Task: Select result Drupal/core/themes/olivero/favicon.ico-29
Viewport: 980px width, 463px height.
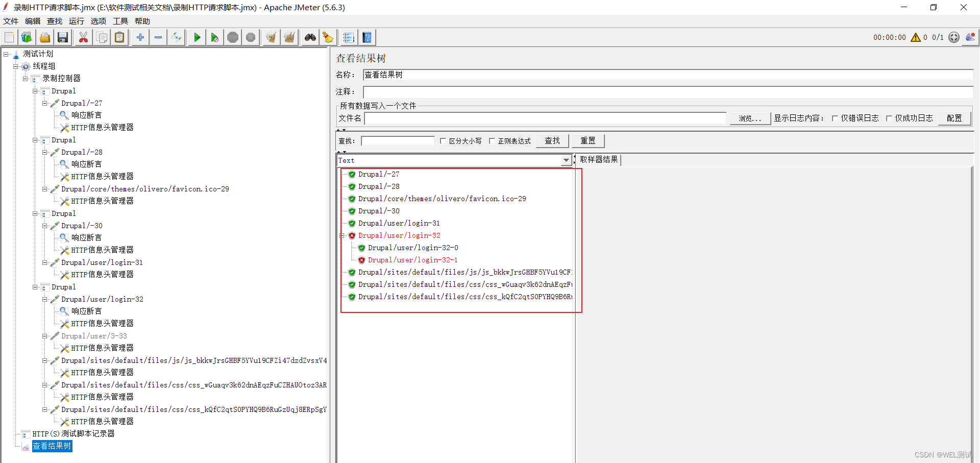Action: pyautogui.click(x=442, y=199)
